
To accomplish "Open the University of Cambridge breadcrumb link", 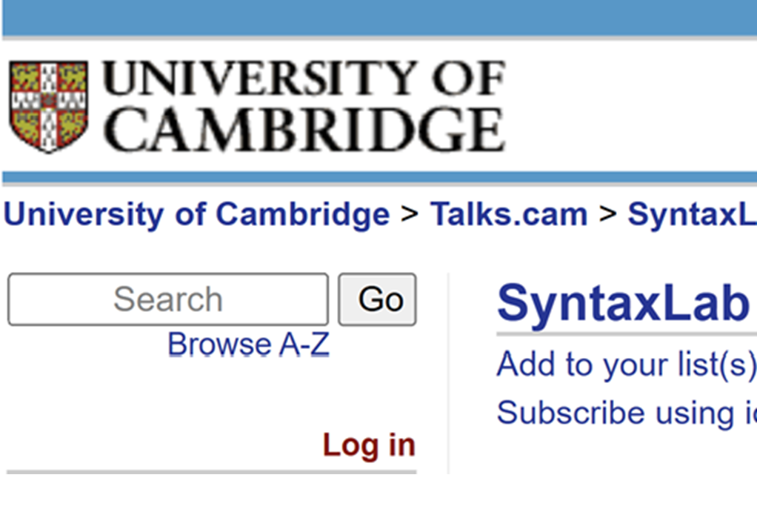I will coord(197,215).
